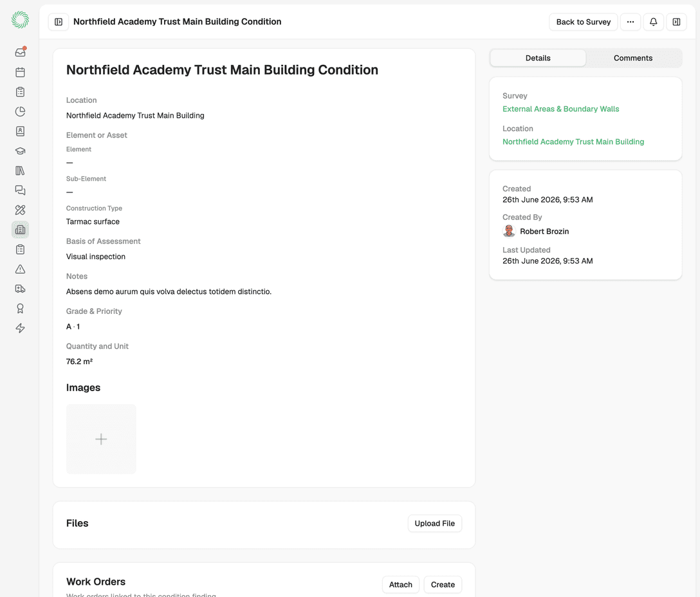Click the large page heading in the card
This screenshot has height=597, width=700.
(x=223, y=70)
